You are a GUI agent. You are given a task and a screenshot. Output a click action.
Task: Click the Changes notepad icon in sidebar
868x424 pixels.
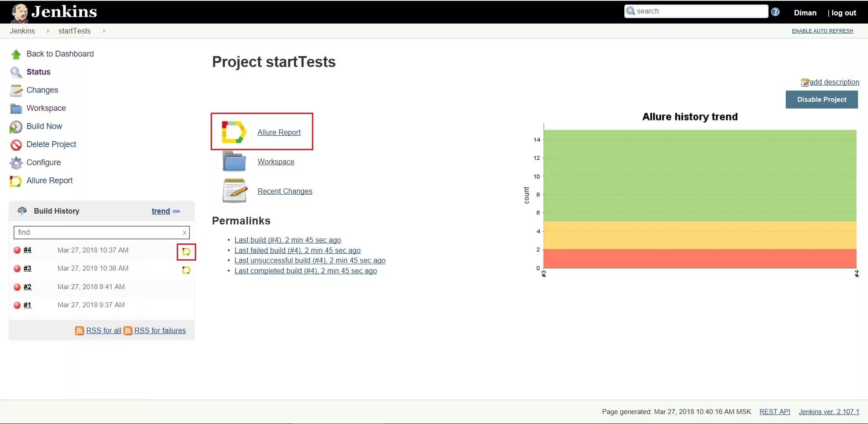[16, 91]
